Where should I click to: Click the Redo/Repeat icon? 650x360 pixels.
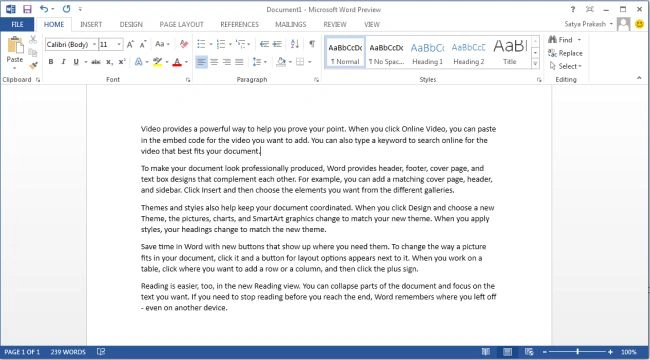[x=66, y=9]
